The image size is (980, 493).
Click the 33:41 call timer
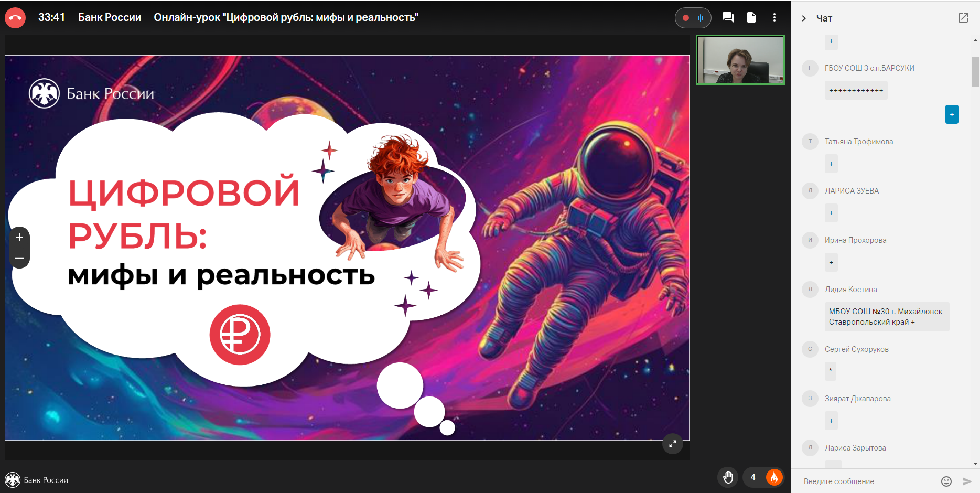[x=51, y=17]
